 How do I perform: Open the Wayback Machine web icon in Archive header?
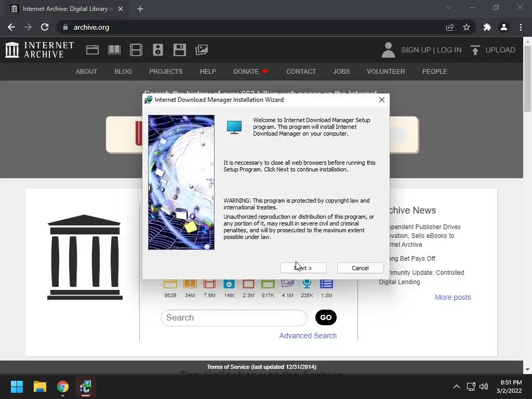pyautogui.click(x=92, y=50)
